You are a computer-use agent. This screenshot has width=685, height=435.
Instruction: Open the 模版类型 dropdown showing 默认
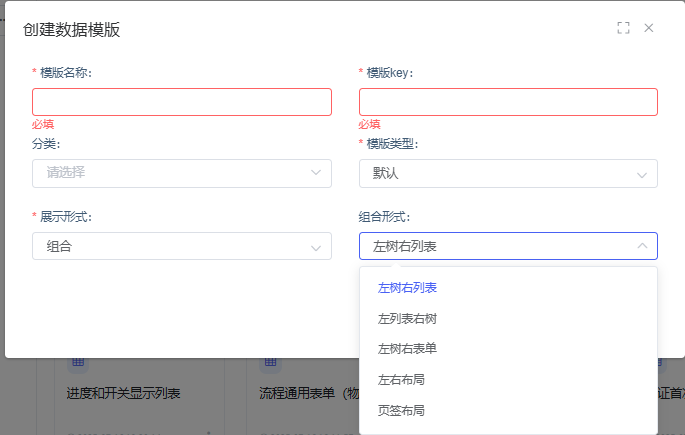coord(507,174)
